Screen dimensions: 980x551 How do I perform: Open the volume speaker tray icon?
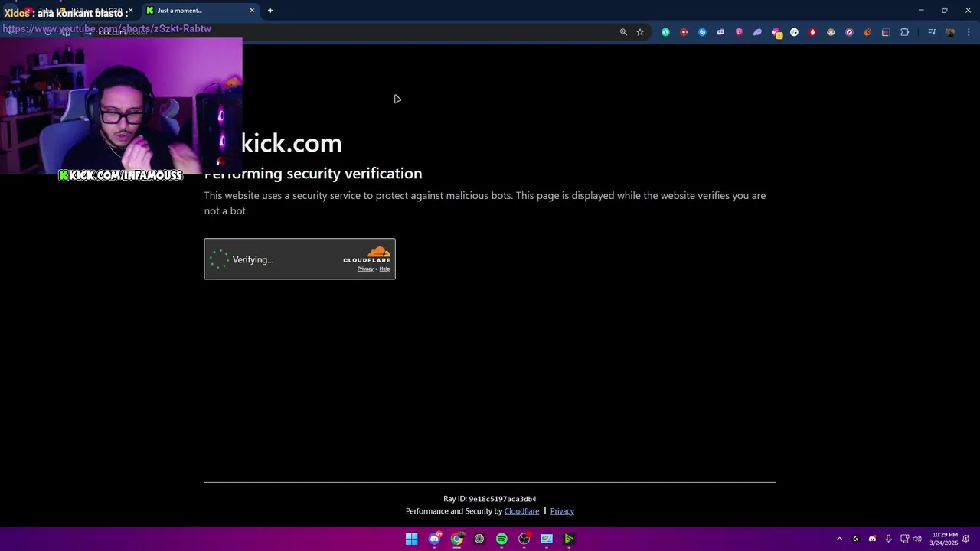(x=917, y=539)
